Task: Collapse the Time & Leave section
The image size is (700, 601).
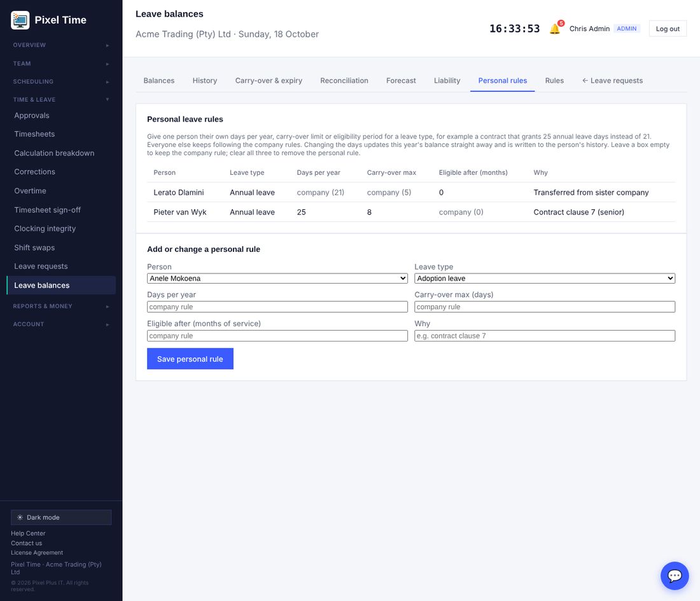Action: (61, 99)
